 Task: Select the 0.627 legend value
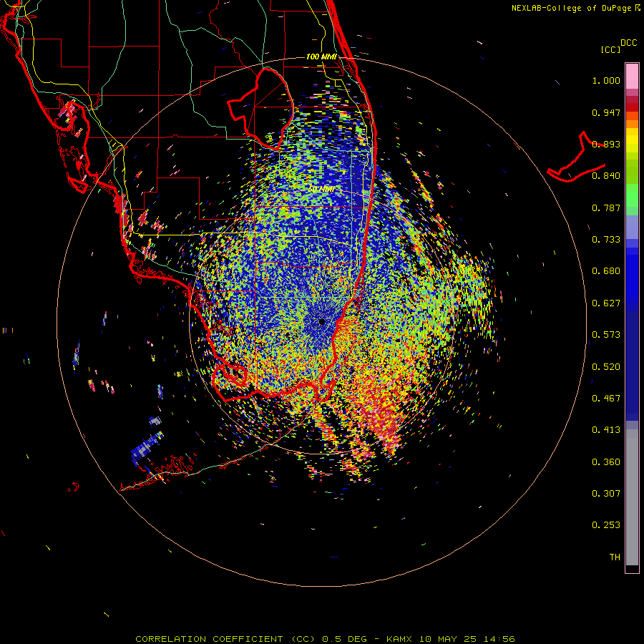pos(606,303)
